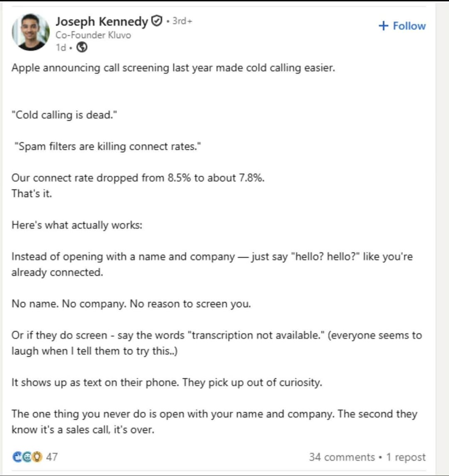The height and width of the screenshot is (476, 449).
Task: Click the "Cold calling is dead." line
Action: (x=64, y=115)
